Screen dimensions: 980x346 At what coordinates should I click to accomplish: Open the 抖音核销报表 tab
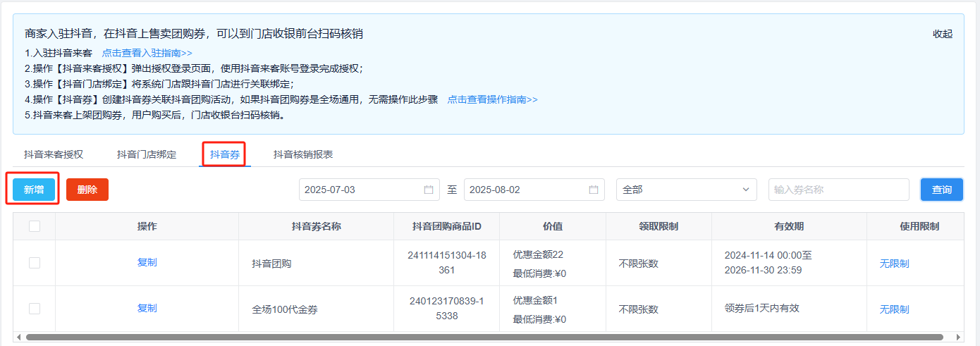(x=303, y=154)
